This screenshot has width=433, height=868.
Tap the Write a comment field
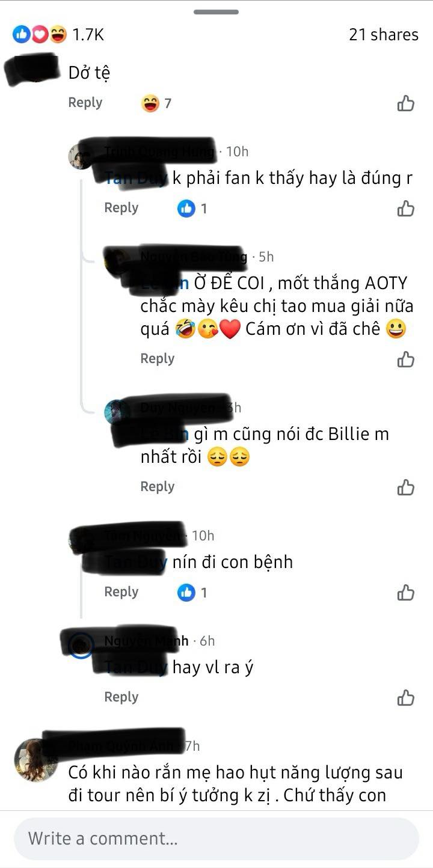click(216, 839)
